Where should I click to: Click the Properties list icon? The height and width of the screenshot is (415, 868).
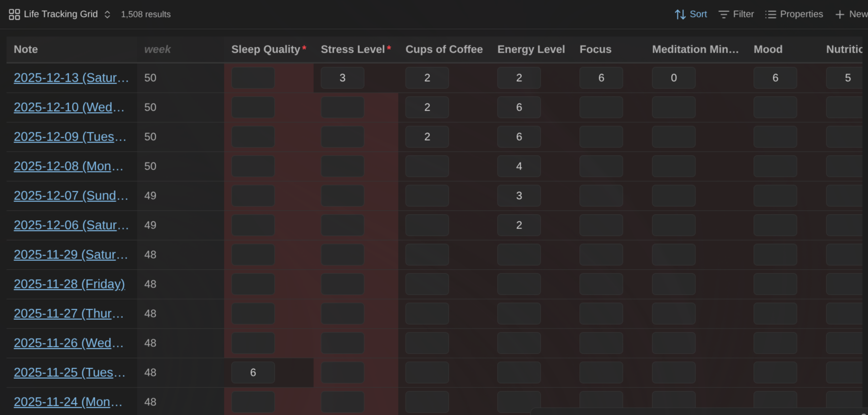click(x=771, y=14)
